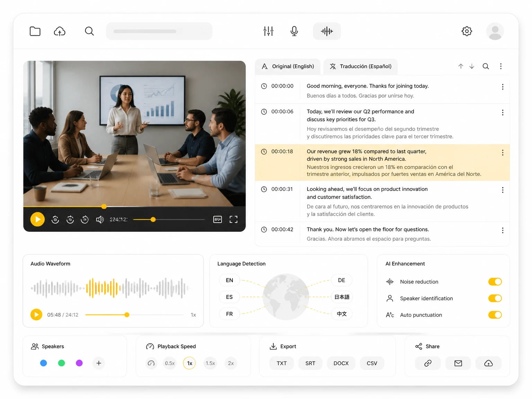Select the waveform view icon in top bar
Image resolution: width=532 pixels, height=399 pixels.
[327, 31]
